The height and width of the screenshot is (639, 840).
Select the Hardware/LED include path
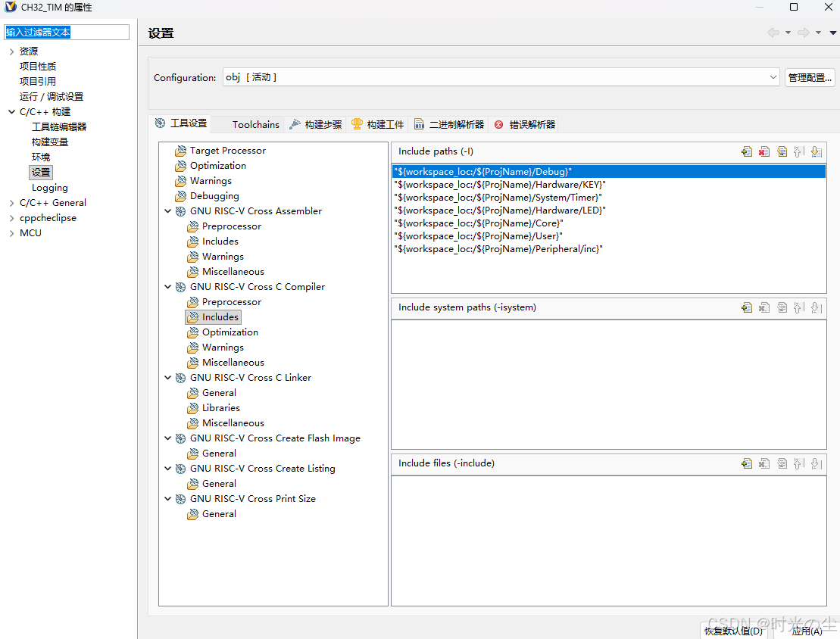(x=608, y=210)
